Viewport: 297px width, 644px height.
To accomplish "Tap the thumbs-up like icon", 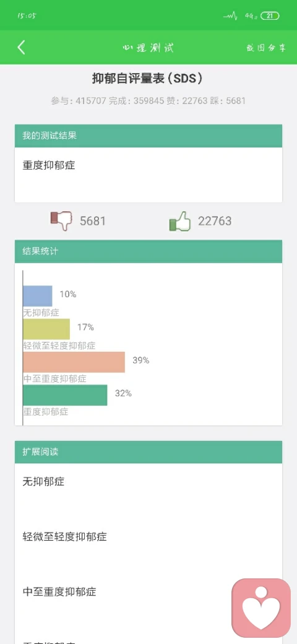I will point(180,221).
